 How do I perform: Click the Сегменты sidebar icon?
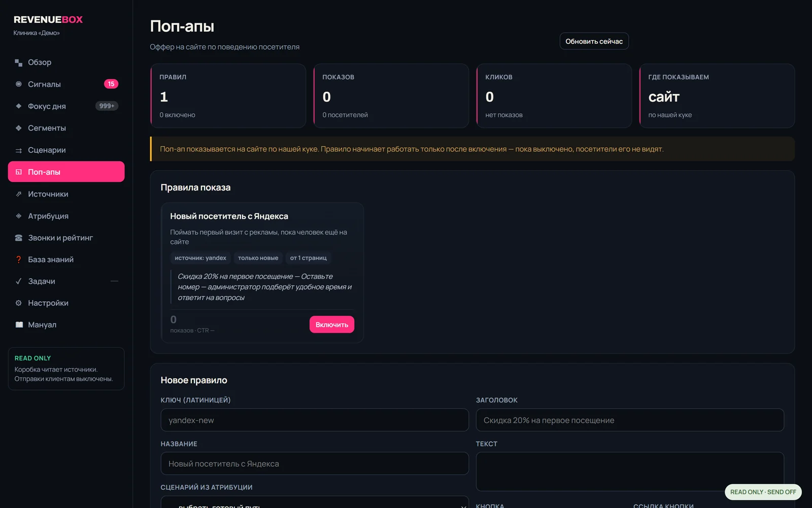[19, 128]
